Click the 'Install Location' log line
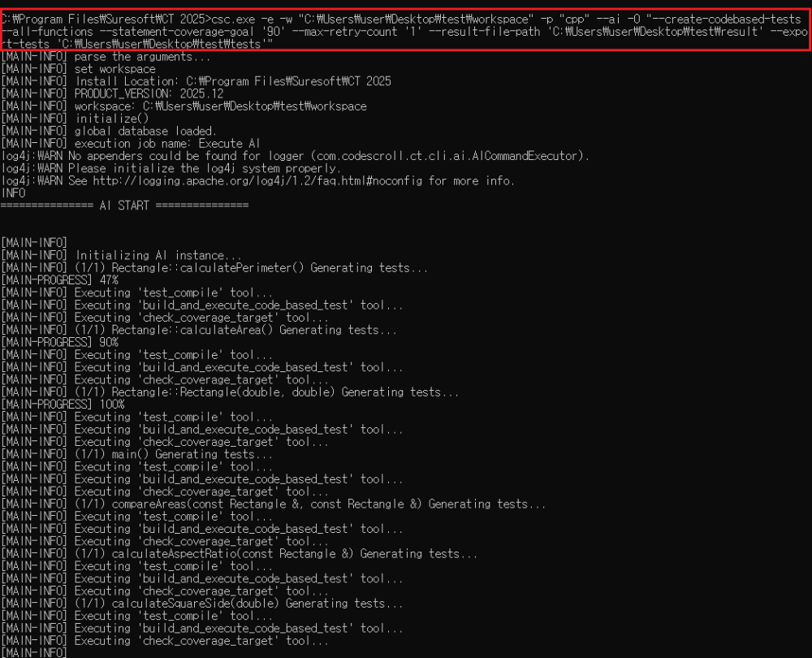 [196, 82]
